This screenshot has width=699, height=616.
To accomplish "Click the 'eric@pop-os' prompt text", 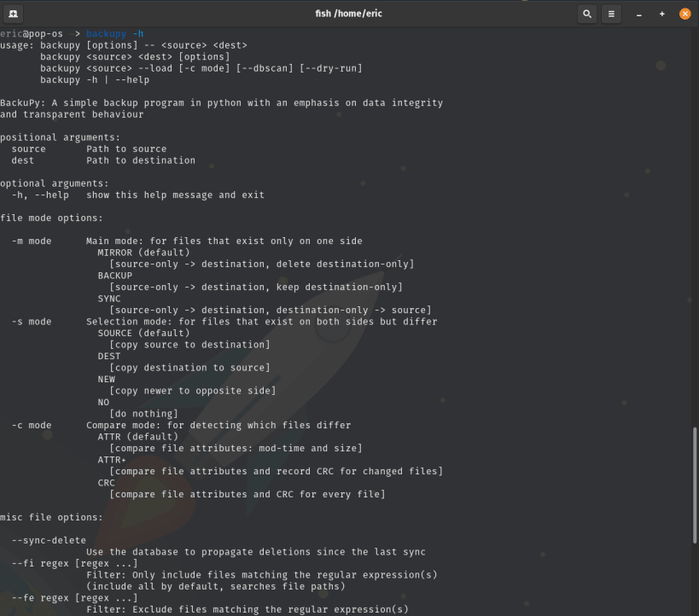I will (x=32, y=34).
